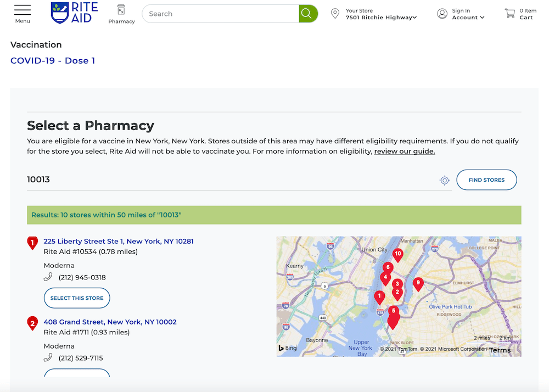Select map pin 3 on the map

pyautogui.click(x=397, y=284)
